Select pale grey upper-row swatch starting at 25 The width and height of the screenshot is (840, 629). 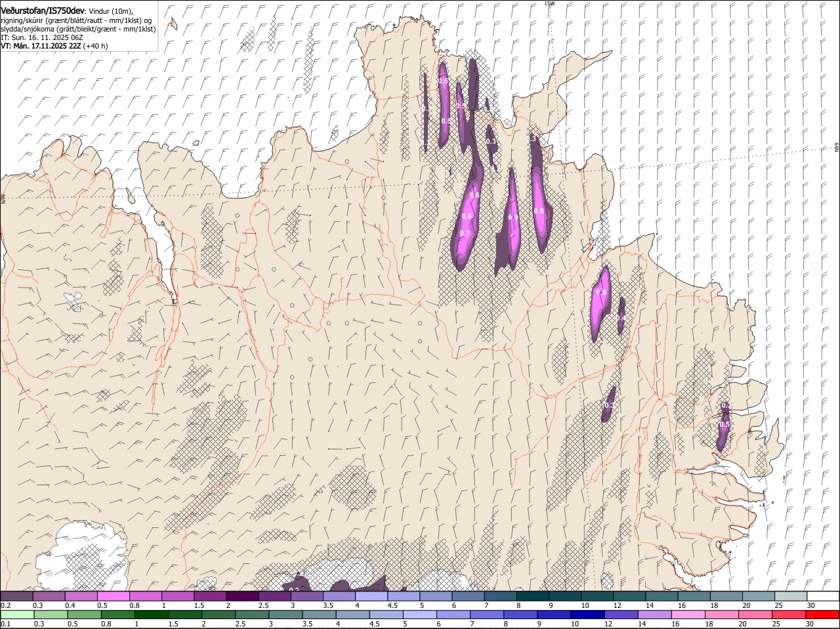pos(790,596)
